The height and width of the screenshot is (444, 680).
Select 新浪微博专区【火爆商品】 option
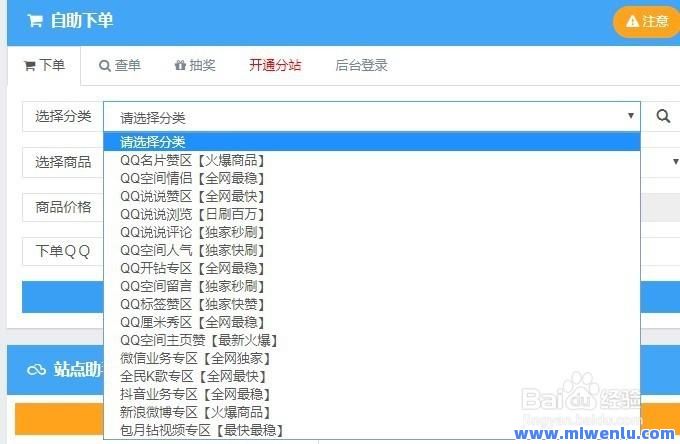pos(372,412)
